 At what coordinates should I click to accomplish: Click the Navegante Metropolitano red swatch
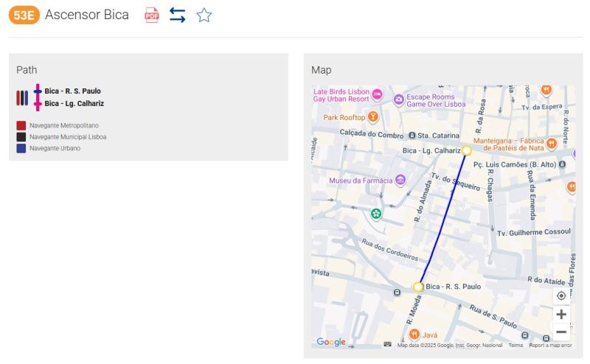21,126
